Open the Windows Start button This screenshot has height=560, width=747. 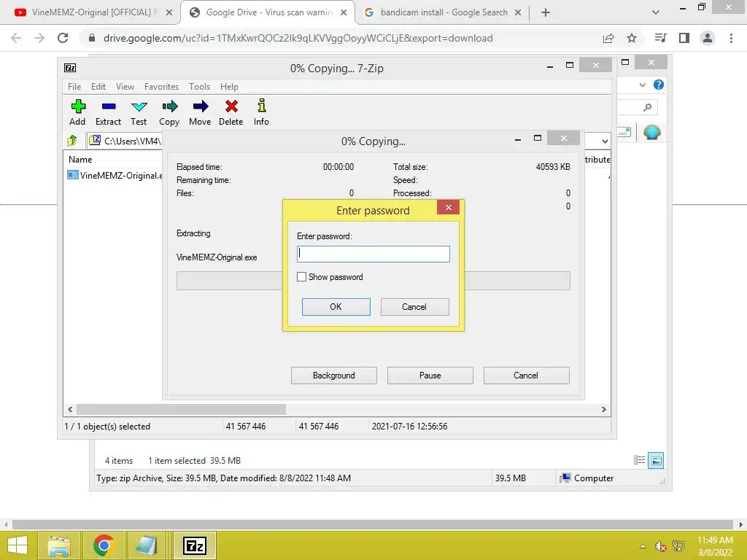coord(18,545)
